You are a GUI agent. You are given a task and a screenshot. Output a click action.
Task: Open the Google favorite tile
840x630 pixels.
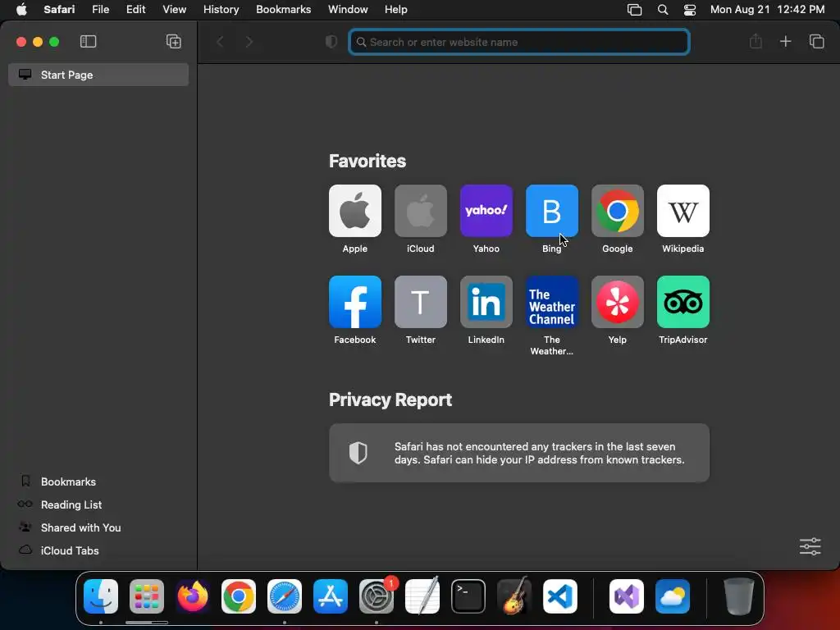pyautogui.click(x=617, y=211)
